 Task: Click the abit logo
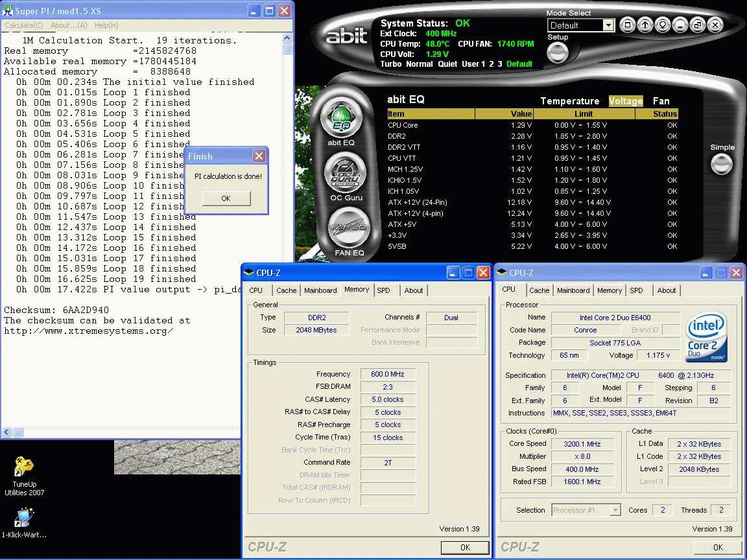pos(346,35)
